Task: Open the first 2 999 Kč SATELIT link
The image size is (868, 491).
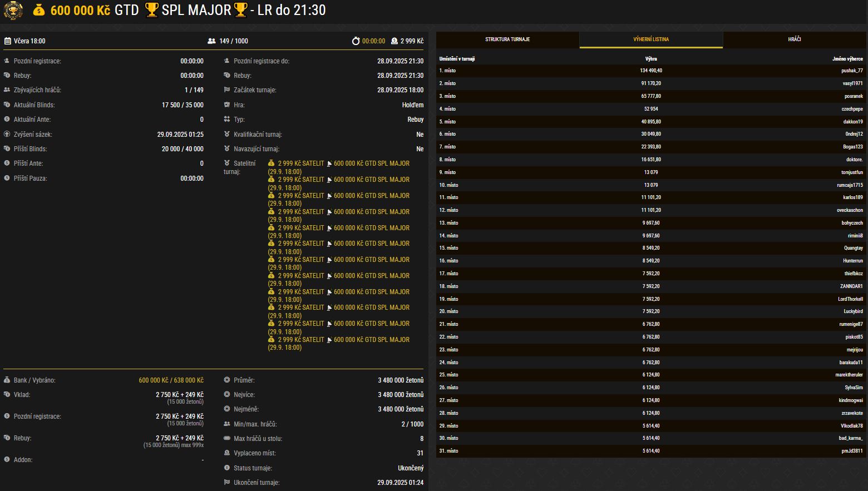Action: tap(301, 163)
